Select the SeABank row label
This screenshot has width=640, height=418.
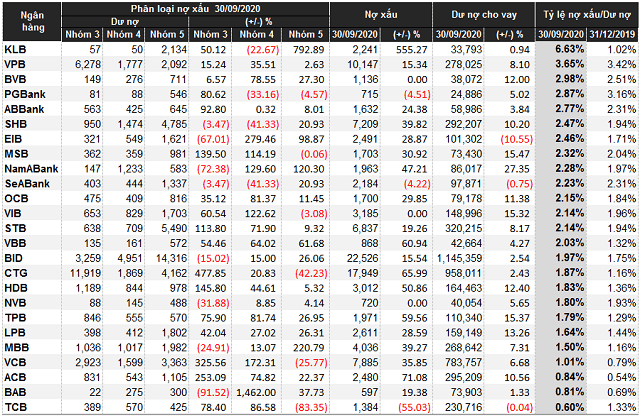pyautogui.click(x=27, y=184)
